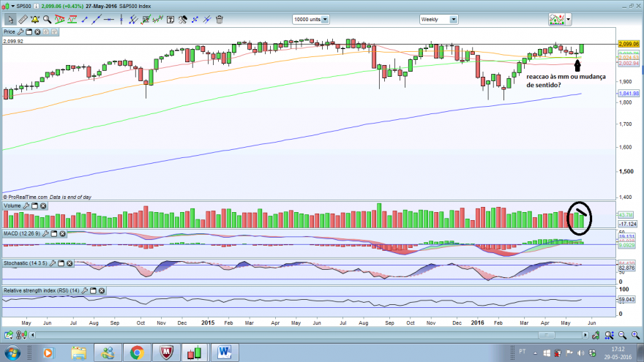Click the instrument info button beside SP500
The image size is (644, 362).
click(x=36, y=6)
